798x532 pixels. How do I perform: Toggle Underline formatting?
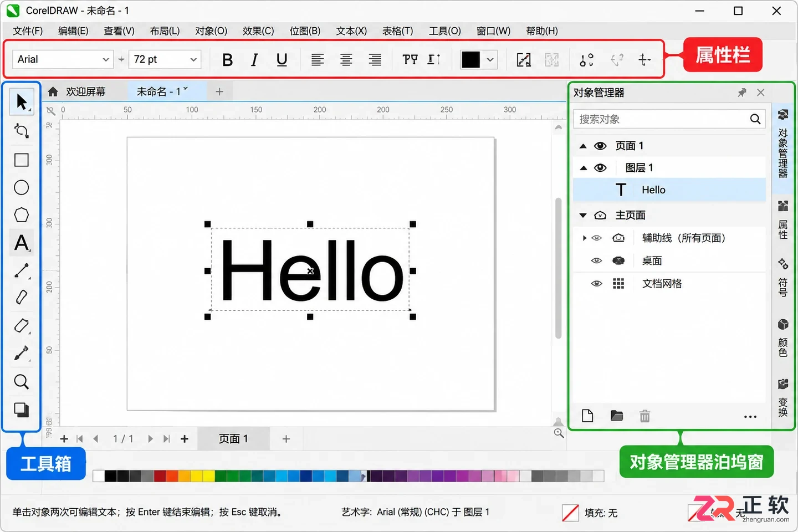tap(282, 60)
